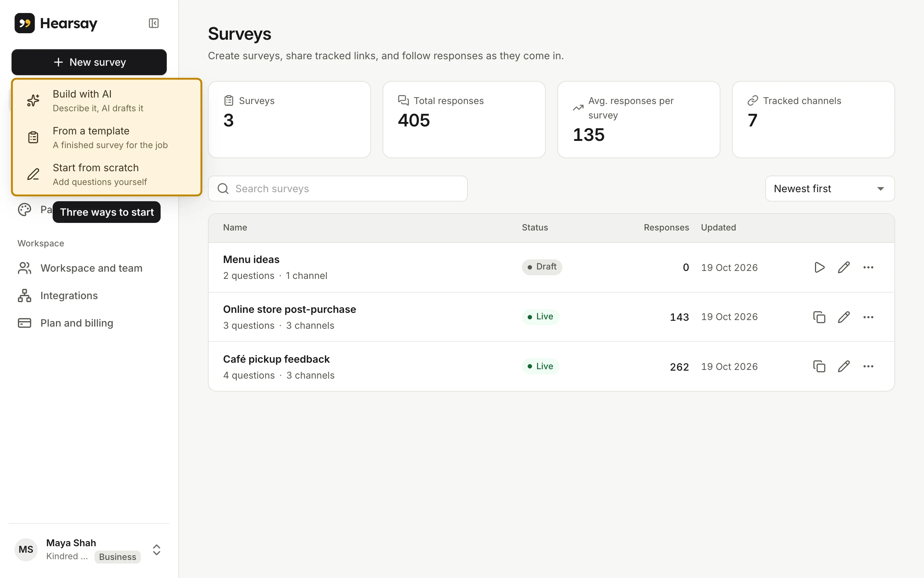This screenshot has height=578, width=924.
Task: Click the Total responses chat icon
Action: point(403,100)
